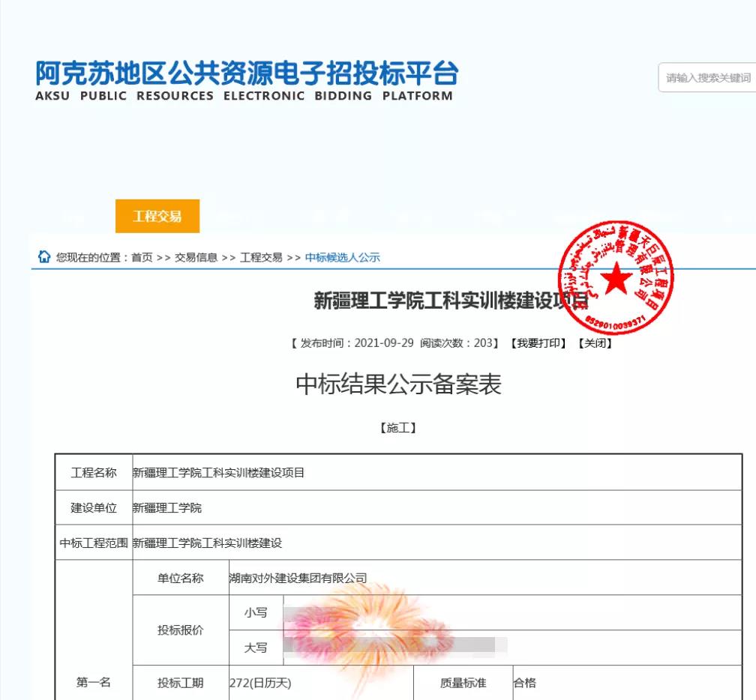Open 中标候选人公示 breadcrumb link

point(342,258)
